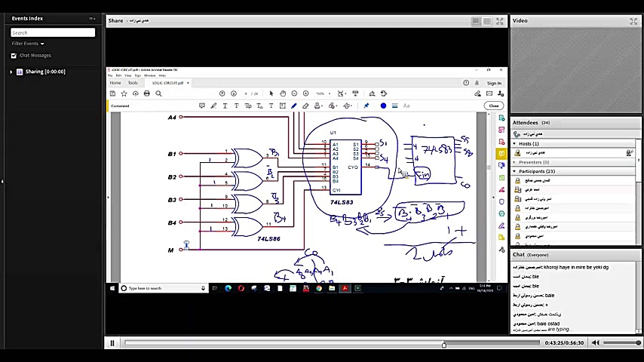
Task: Click the Acrobat Save file icon
Action: coord(112,94)
